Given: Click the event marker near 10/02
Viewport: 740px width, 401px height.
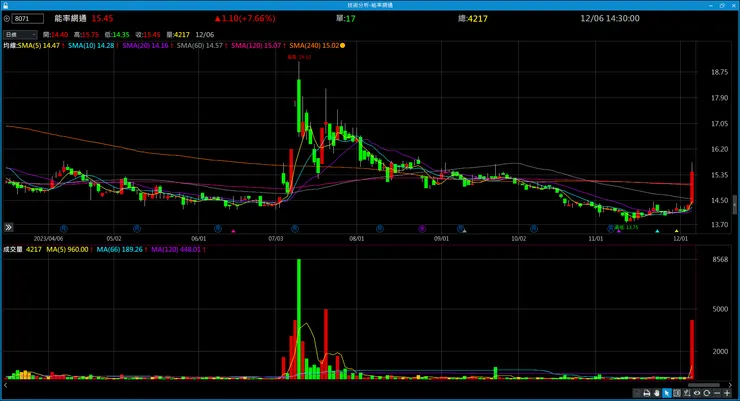Looking at the screenshot, I should 534,229.
